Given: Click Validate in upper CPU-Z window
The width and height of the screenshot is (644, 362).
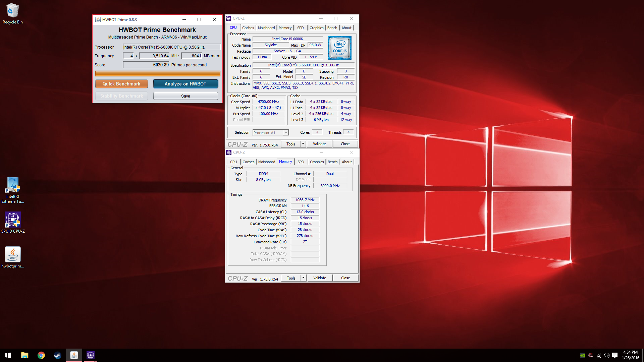Looking at the screenshot, I should (319, 144).
